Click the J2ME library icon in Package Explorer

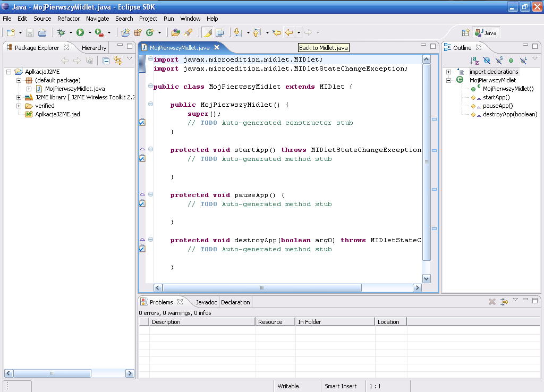coord(29,97)
